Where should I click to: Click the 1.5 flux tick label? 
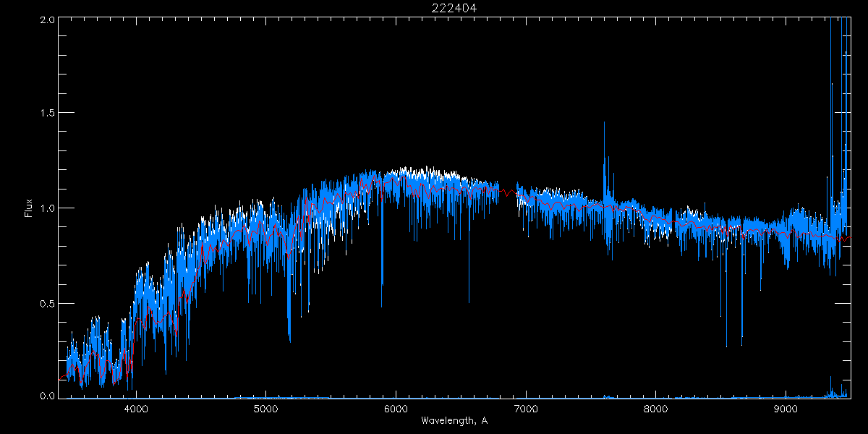tap(47, 114)
